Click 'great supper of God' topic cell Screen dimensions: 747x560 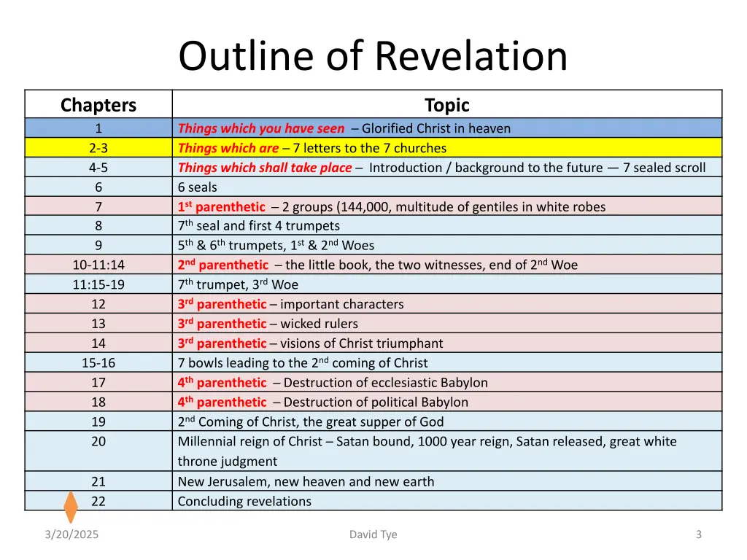coord(447,421)
